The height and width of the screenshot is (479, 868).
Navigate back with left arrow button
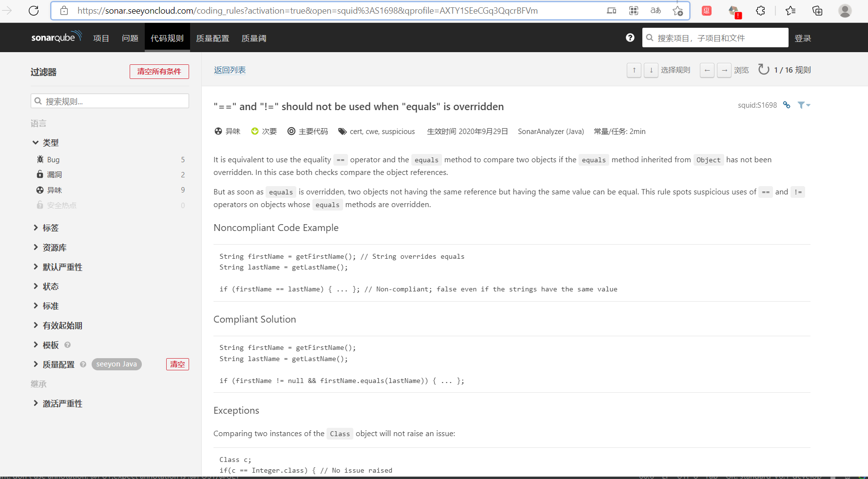click(x=707, y=70)
